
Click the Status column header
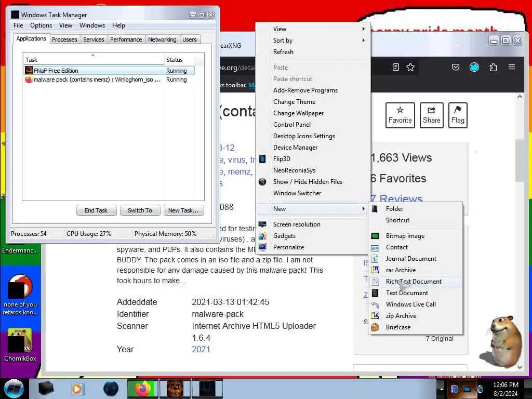tap(179, 60)
